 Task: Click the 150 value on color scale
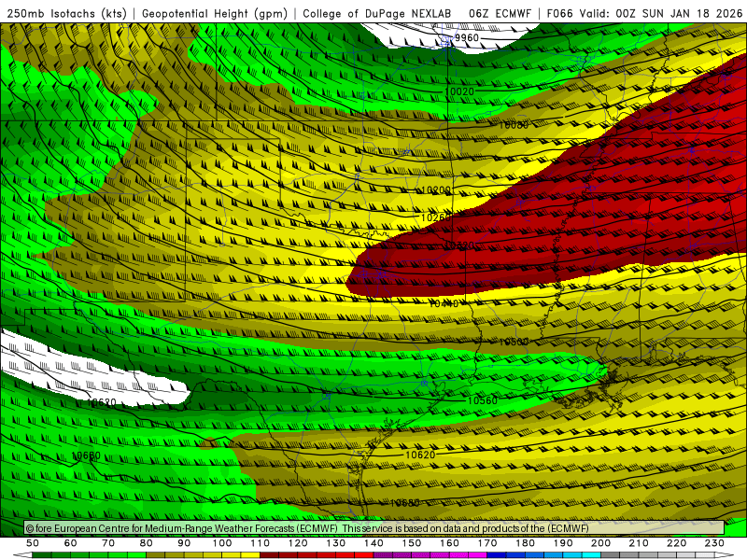(411, 543)
